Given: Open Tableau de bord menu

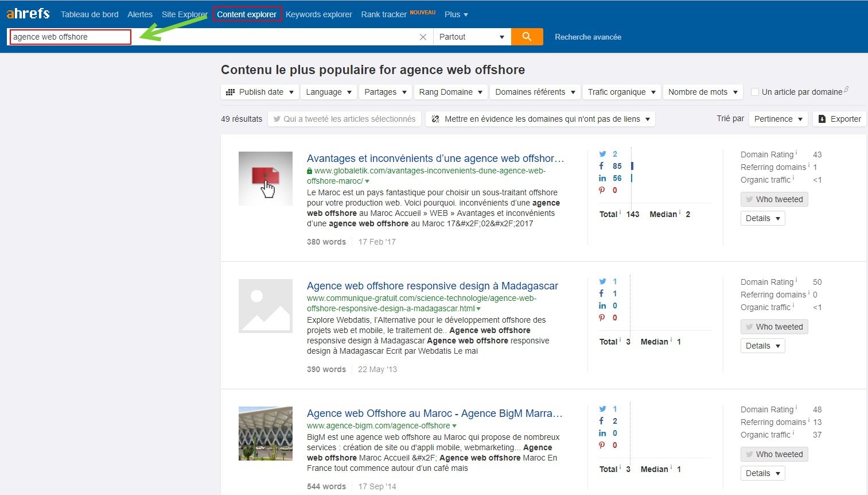Looking at the screenshot, I should coord(89,14).
